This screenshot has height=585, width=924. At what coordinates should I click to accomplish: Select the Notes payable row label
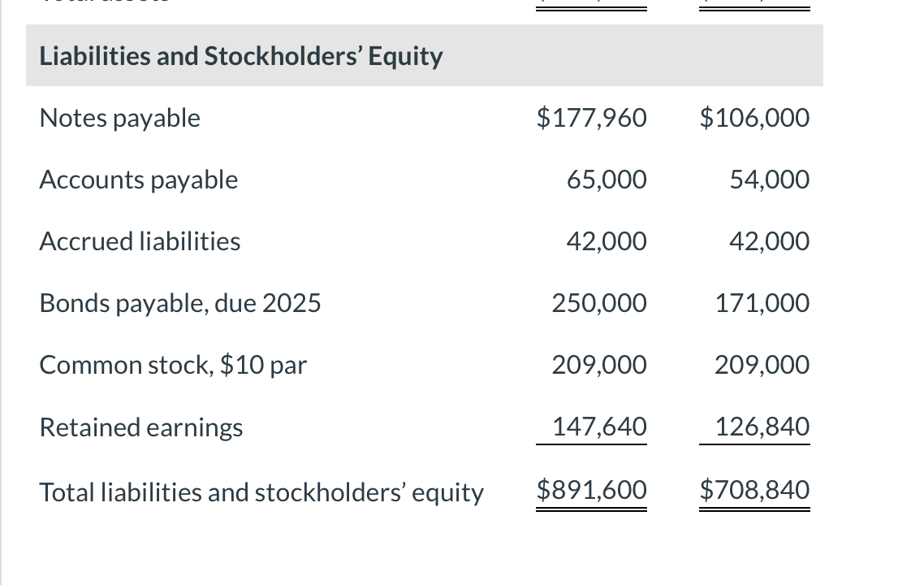[x=119, y=119]
